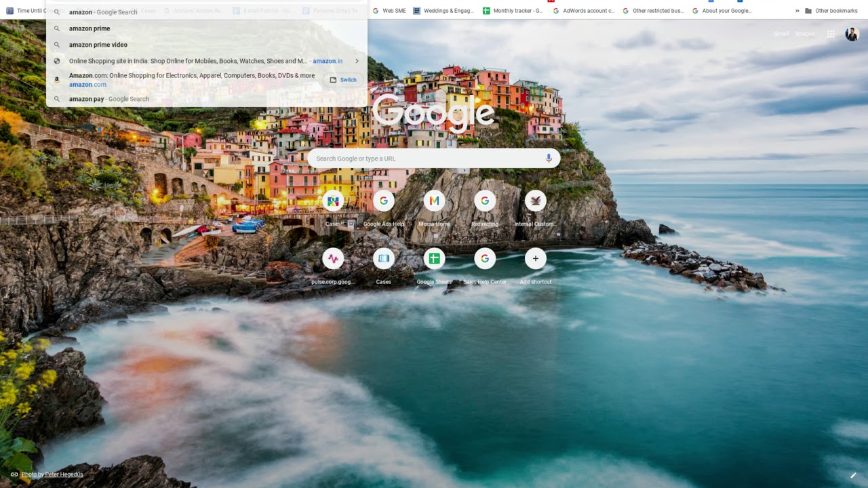Open the Sales Help Center shortcut
This screenshot has width=868, height=488.
pyautogui.click(x=485, y=266)
